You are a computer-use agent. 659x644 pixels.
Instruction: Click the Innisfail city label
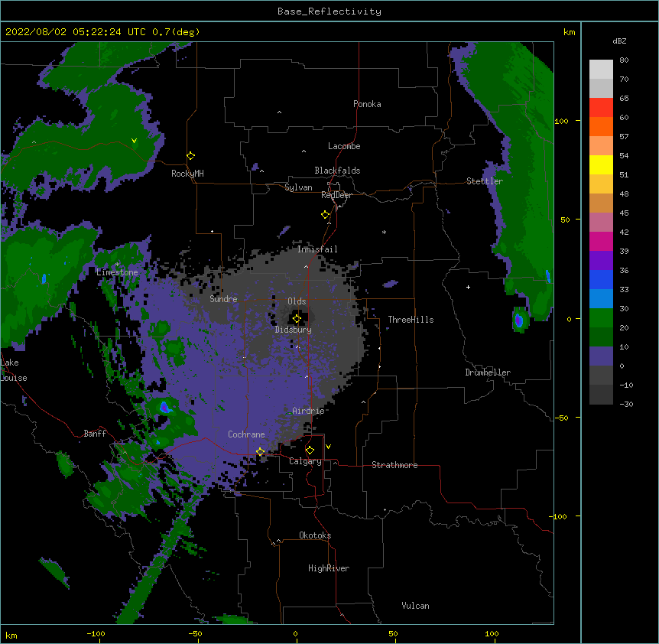[317, 249]
